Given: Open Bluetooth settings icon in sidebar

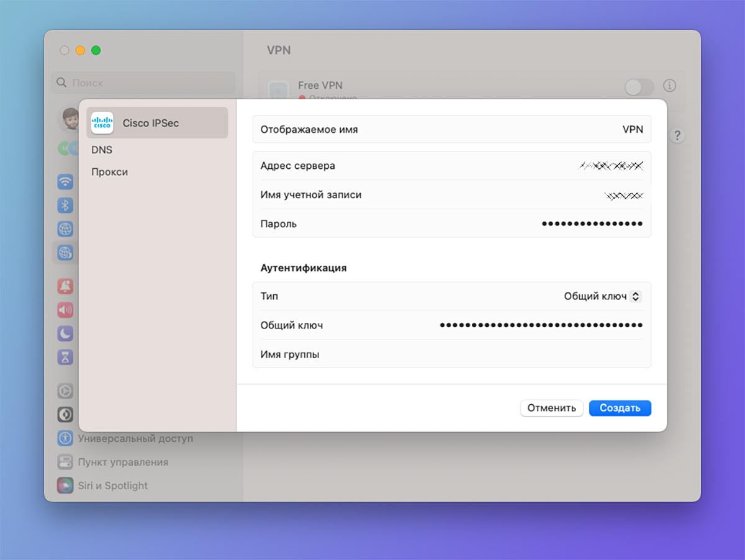Looking at the screenshot, I should click(65, 205).
